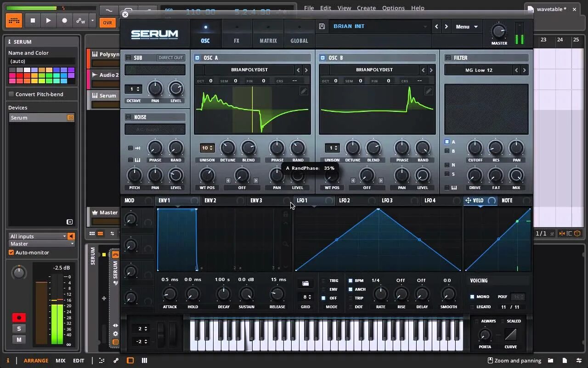Click the save preset floppy icon
This screenshot has width=588, height=368.
tap(322, 26)
